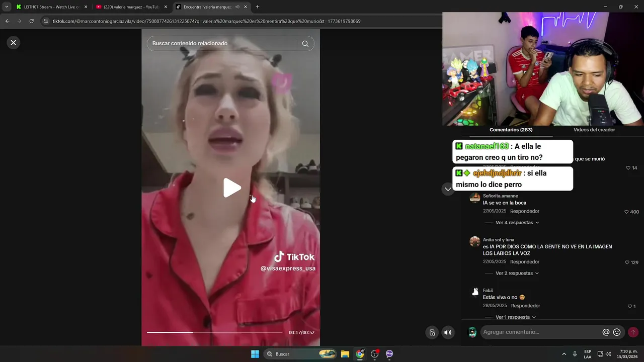Open Google Chrome in the taskbar

coord(360,354)
